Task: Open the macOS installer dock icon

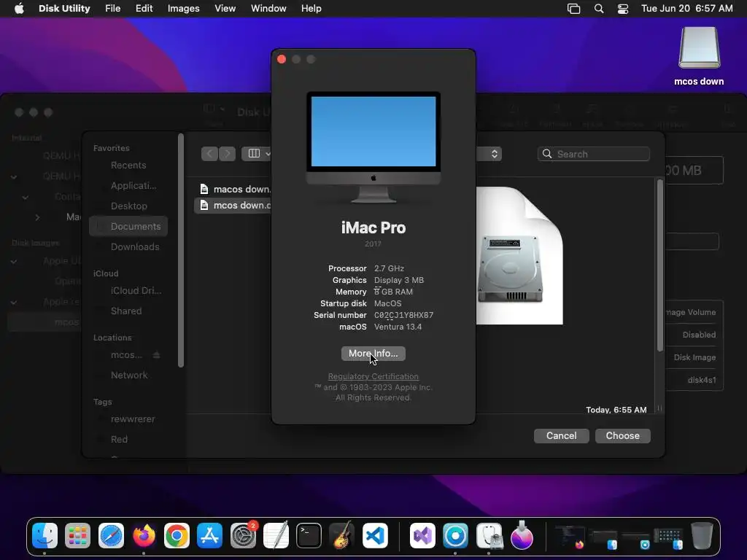Action: (x=522, y=536)
